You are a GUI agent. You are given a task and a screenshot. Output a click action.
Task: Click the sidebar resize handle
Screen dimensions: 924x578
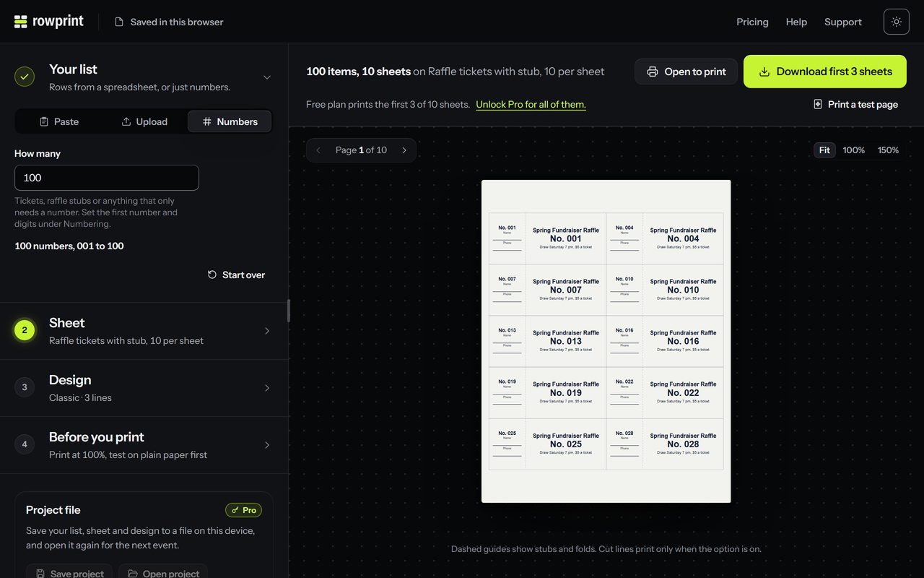click(289, 311)
